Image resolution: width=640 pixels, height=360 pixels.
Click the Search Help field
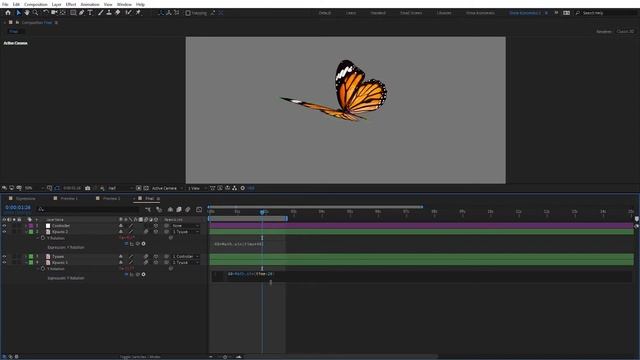606,13
